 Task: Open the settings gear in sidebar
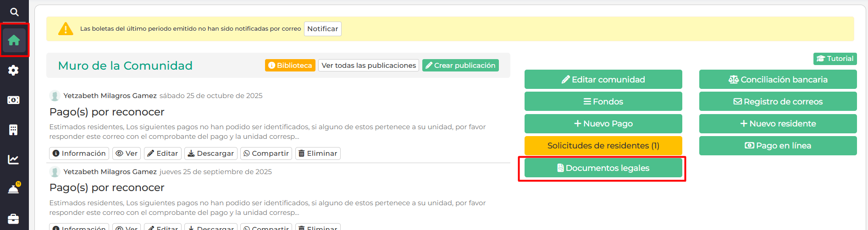(14, 70)
